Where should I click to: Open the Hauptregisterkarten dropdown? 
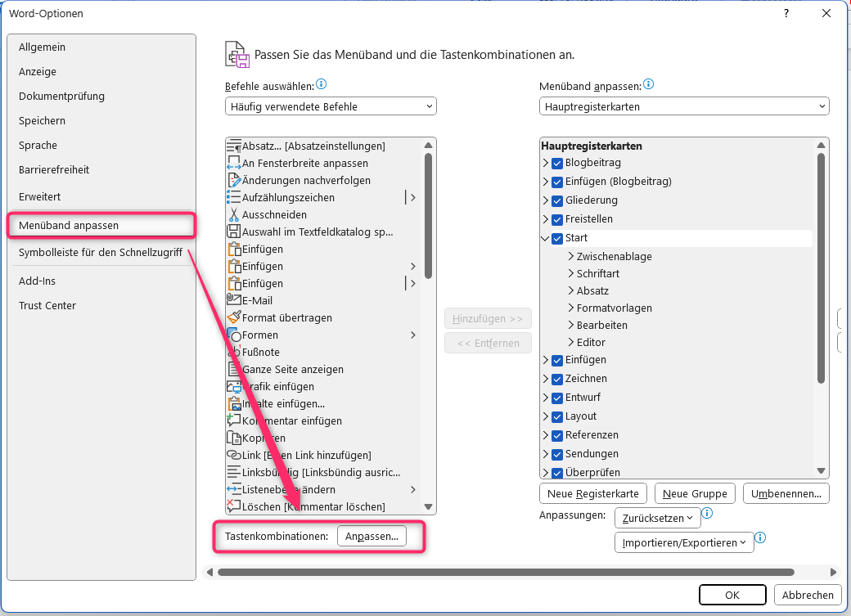tap(684, 106)
